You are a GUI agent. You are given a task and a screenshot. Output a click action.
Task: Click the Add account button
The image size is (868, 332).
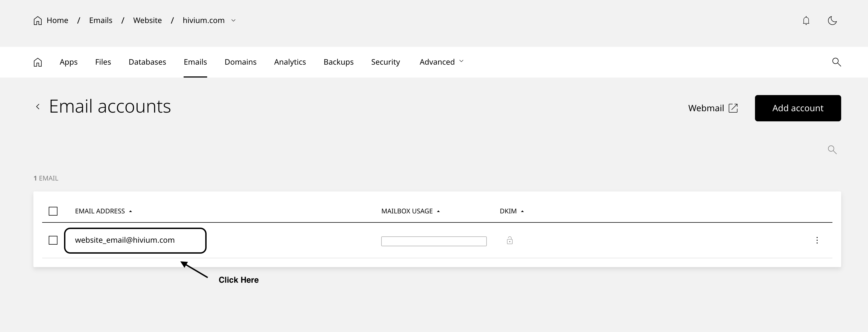click(x=798, y=108)
